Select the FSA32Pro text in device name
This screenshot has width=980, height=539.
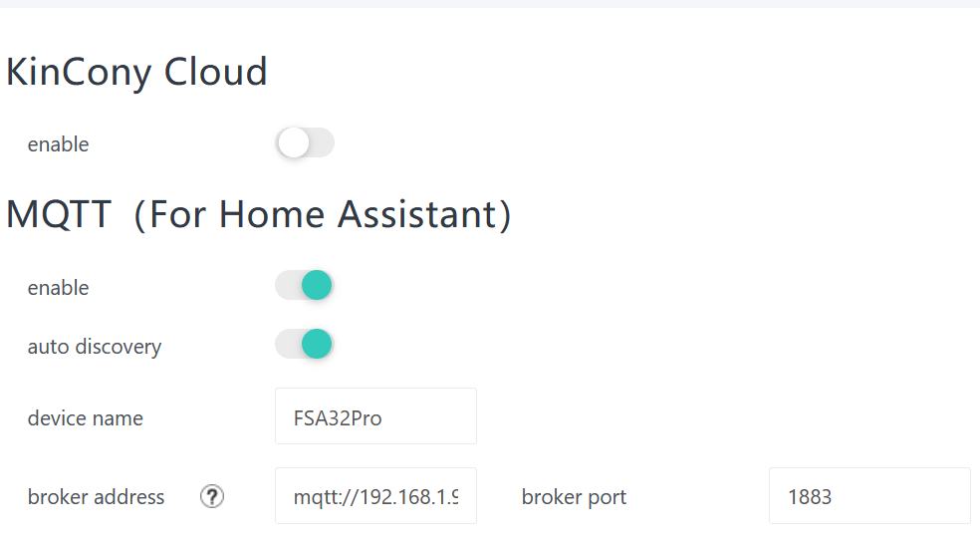tap(338, 418)
